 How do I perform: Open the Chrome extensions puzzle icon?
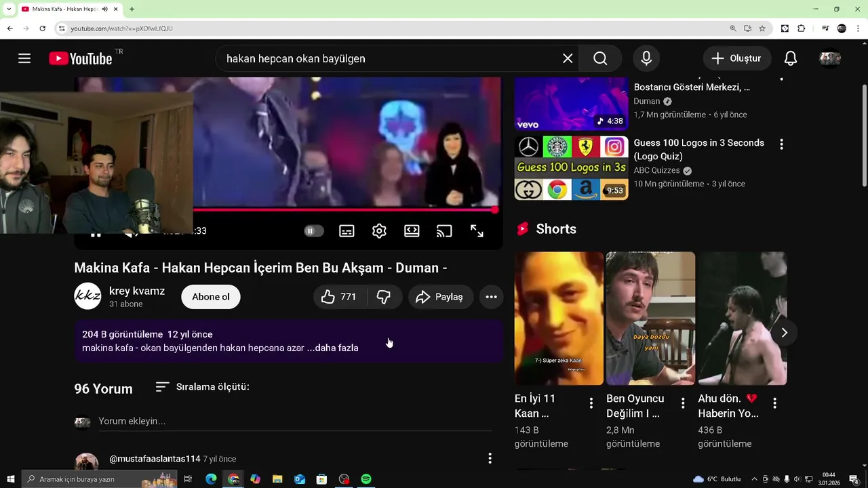(x=802, y=28)
